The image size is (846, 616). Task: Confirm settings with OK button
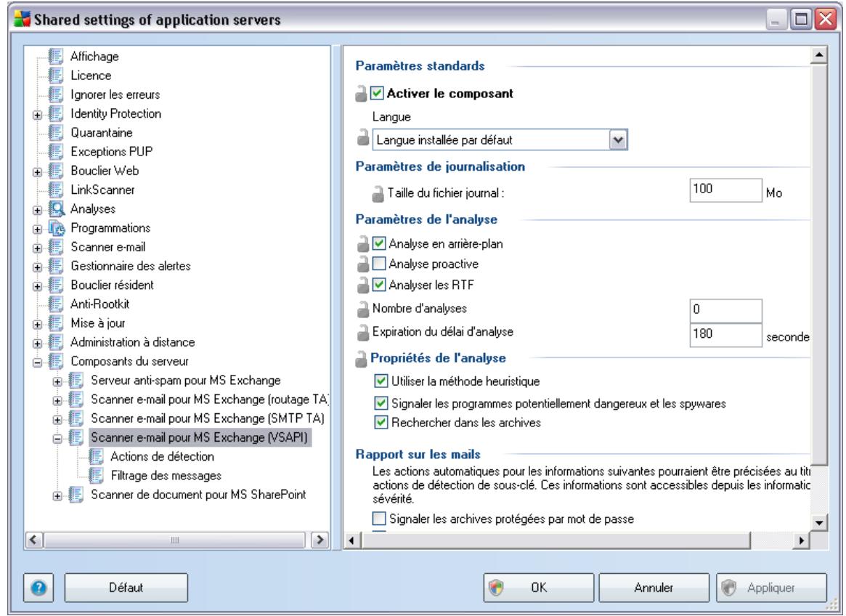[538, 588]
